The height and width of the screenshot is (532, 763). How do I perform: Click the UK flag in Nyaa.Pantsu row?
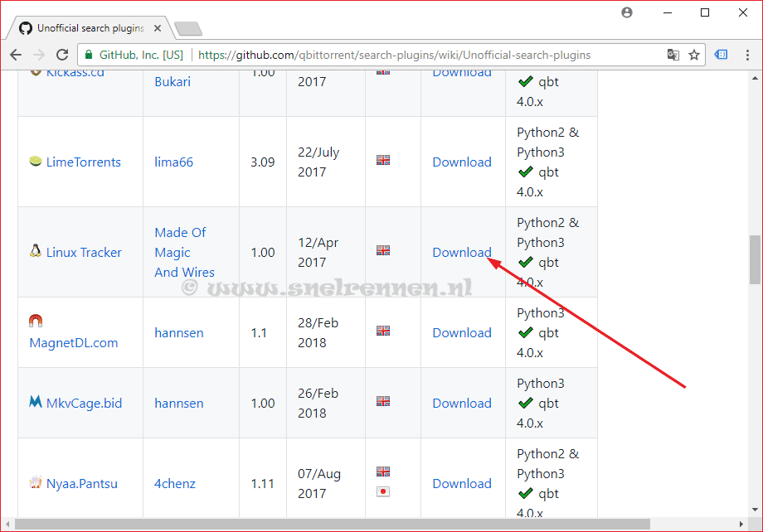383,472
